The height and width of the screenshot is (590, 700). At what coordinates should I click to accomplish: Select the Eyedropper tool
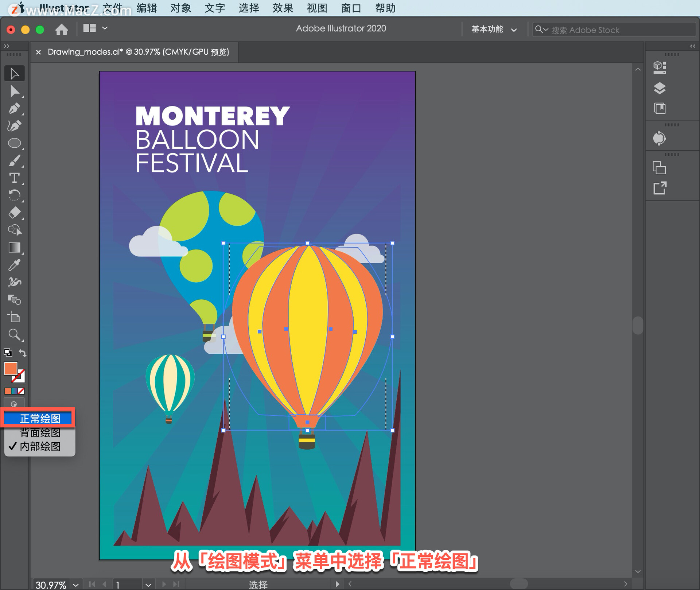pos(14,265)
